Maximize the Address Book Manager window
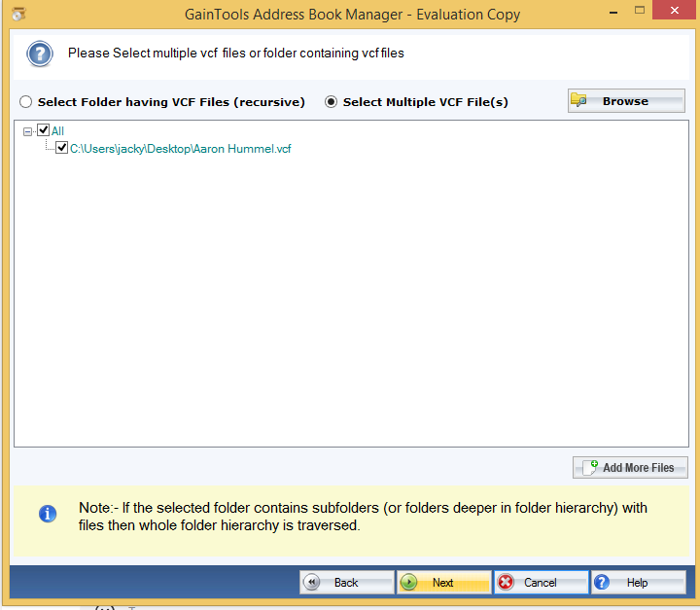Image resolution: width=700 pixels, height=610 pixels. click(x=640, y=11)
